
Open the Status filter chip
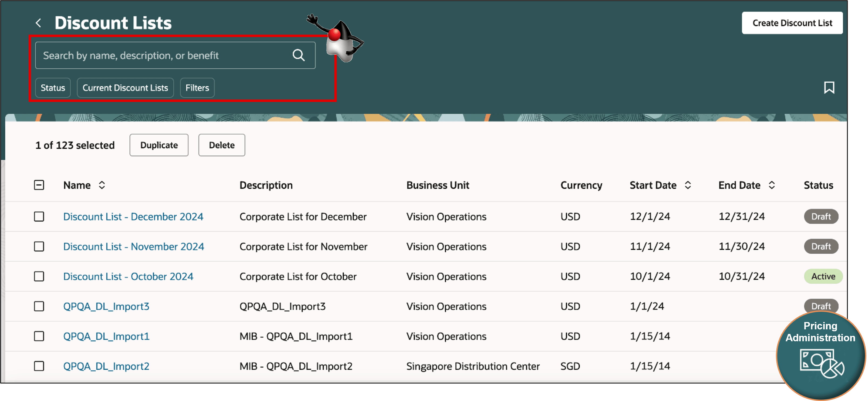(x=53, y=88)
